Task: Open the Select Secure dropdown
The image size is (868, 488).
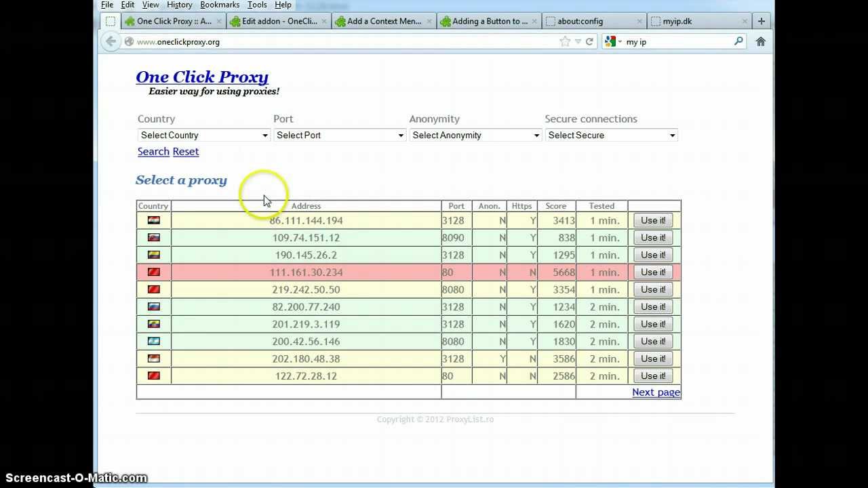Action: click(x=611, y=135)
